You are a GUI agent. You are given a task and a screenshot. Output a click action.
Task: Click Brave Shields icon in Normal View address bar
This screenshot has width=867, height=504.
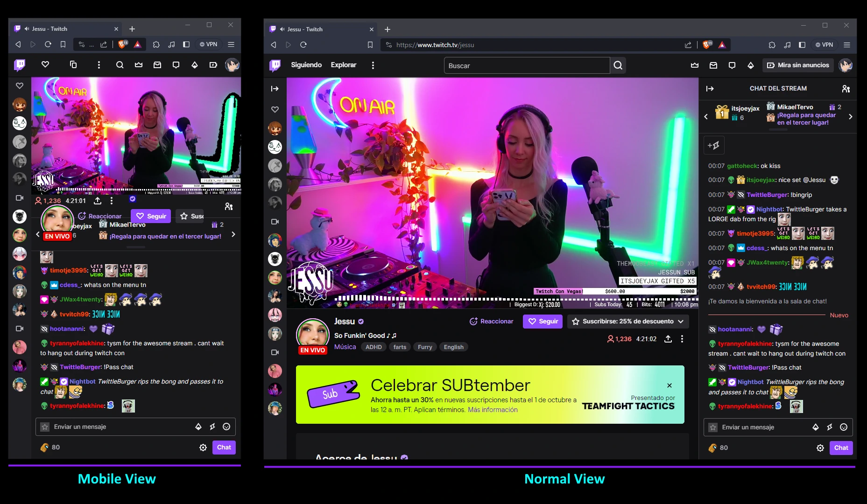tap(708, 45)
